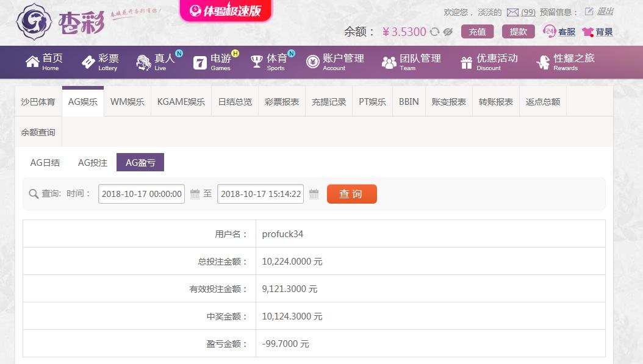Switch to the WM娱乐 tab
Image resolution: width=643 pixels, height=364 pixels.
point(127,102)
